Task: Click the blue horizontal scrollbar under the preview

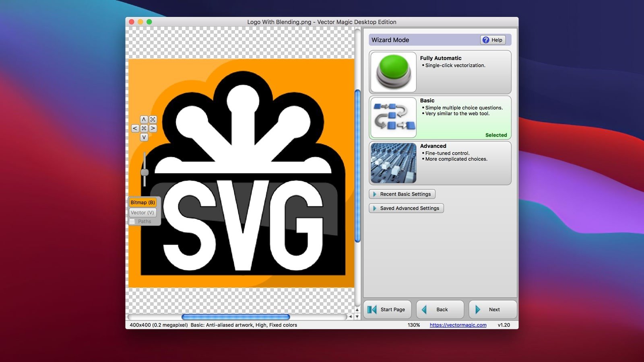Action: pos(235,317)
